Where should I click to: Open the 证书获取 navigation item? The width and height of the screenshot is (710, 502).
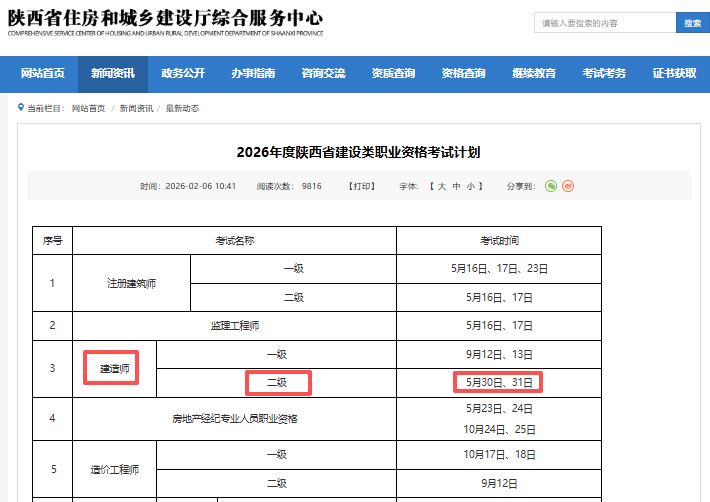[x=674, y=73]
